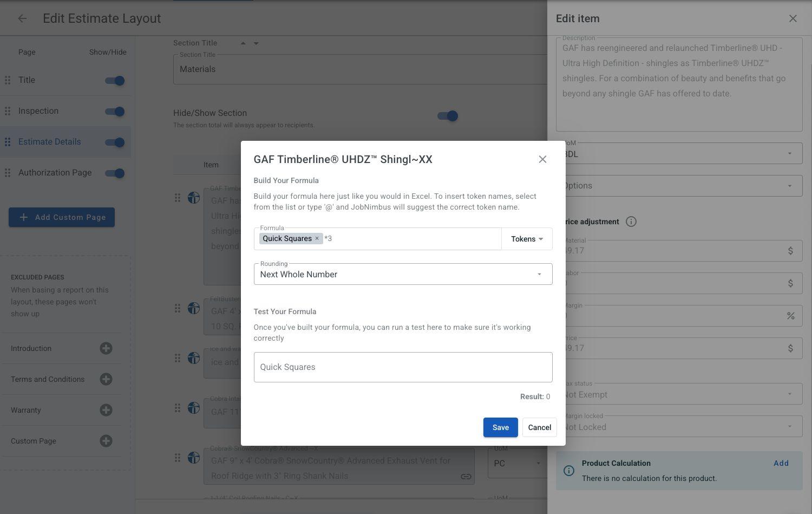Viewport: 812px width, 514px height.
Task: Open the Tokens dropdown
Action: coord(527,239)
